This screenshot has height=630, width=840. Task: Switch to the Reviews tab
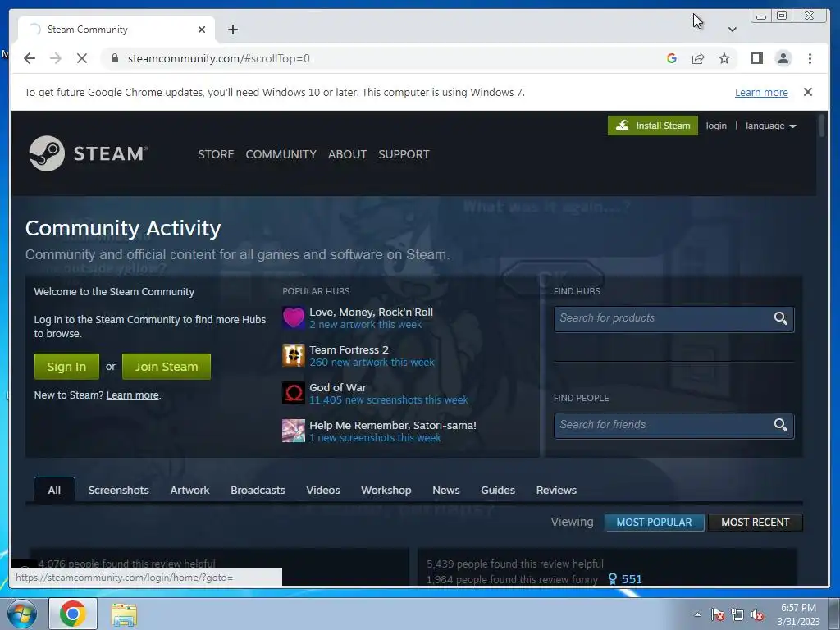point(556,491)
